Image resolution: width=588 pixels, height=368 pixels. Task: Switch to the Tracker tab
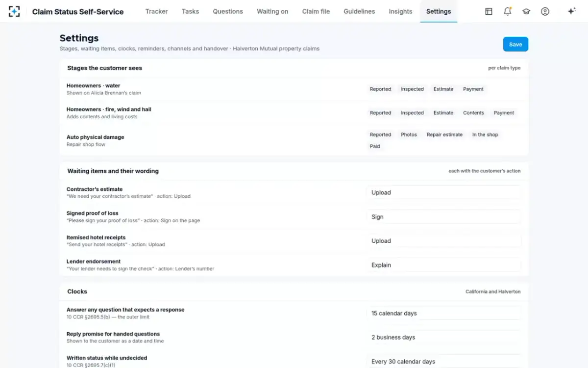click(x=157, y=11)
